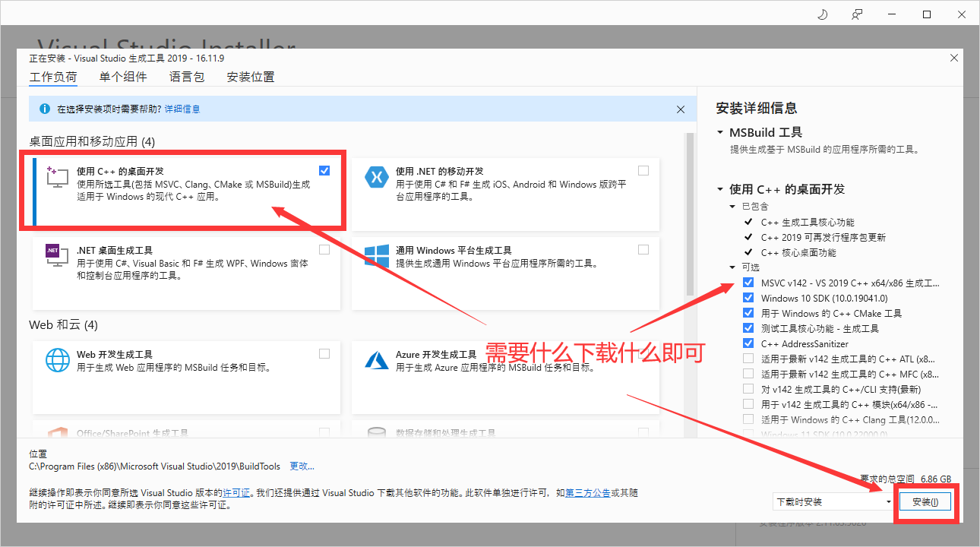Collapse the 可选 optional components list
This screenshot has height=547, width=980.
click(732, 267)
